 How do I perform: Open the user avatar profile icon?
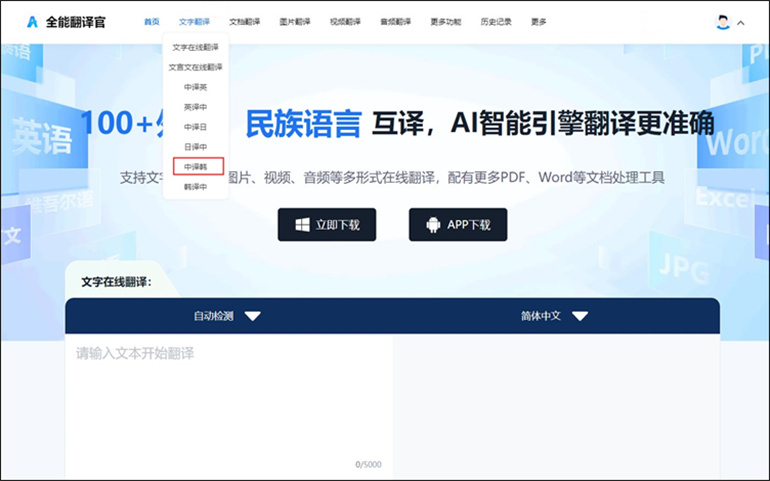pos(722,22)
